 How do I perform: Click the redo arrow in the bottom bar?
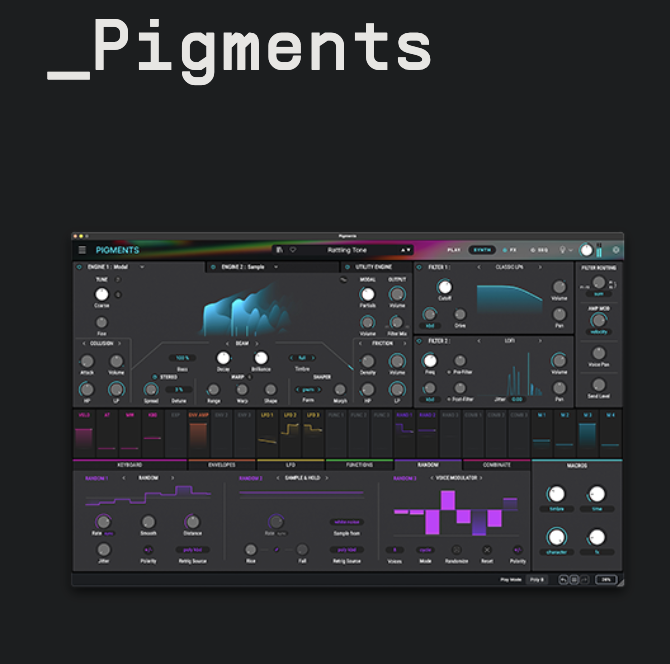pyautogui.click(x=585, y=580)
